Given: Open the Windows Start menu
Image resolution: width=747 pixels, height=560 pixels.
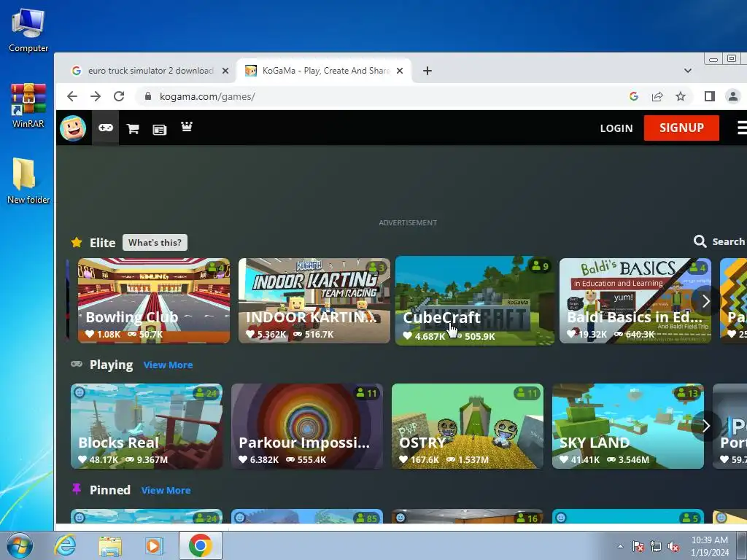Looking at the screenshot, I should (19, 545).
